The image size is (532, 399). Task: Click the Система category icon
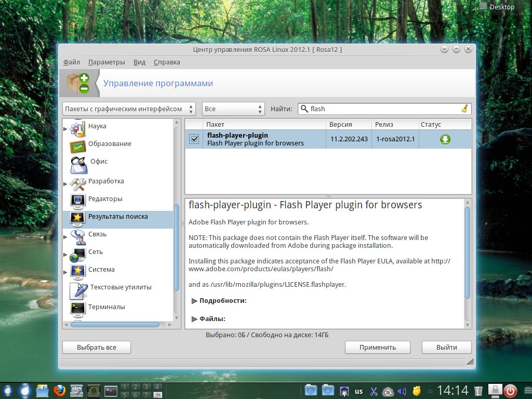point(77,272)
